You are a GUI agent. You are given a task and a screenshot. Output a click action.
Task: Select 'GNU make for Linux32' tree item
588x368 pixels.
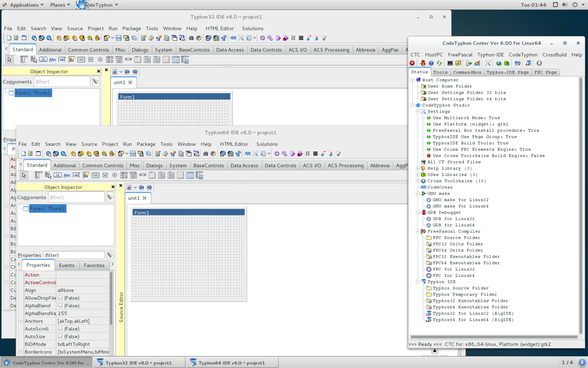point(461,200)
